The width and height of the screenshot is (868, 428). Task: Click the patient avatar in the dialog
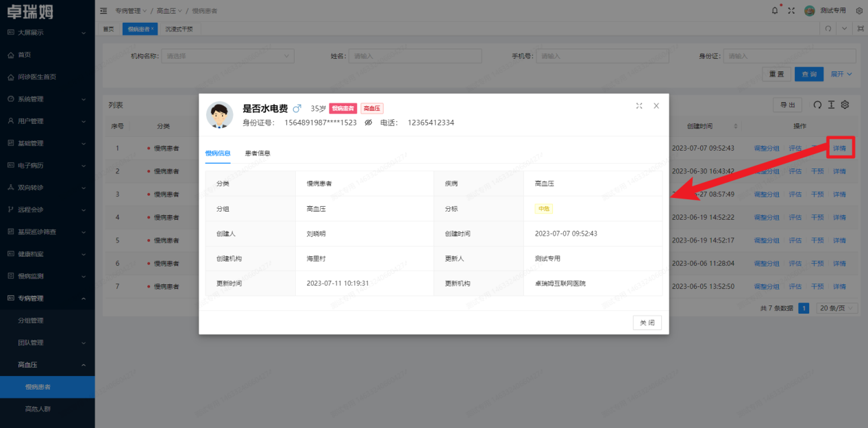click(219, 115)
